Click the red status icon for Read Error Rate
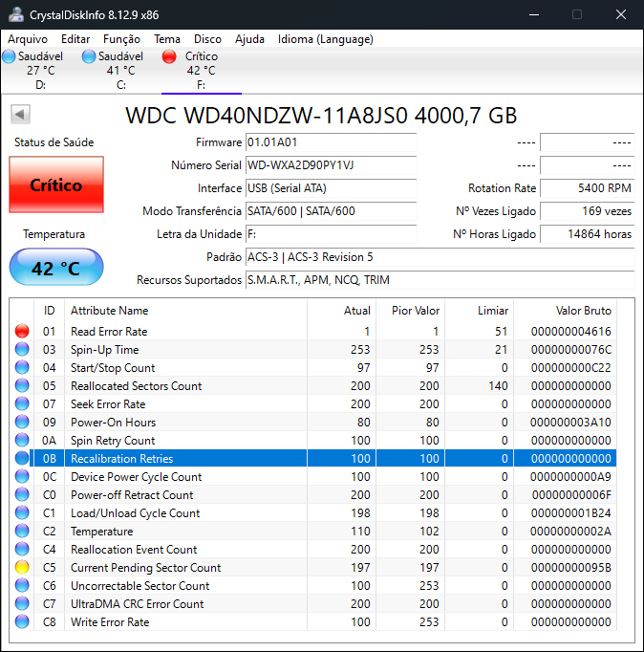 pos(22,331)
